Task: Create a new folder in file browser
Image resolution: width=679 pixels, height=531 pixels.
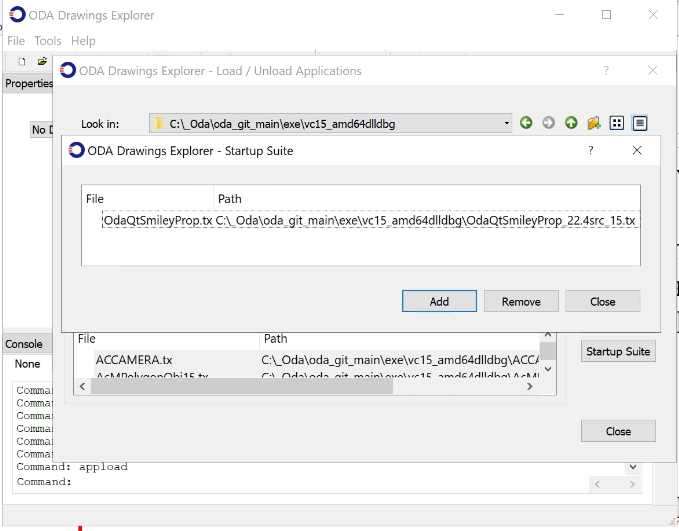Action: pos(594,123)
